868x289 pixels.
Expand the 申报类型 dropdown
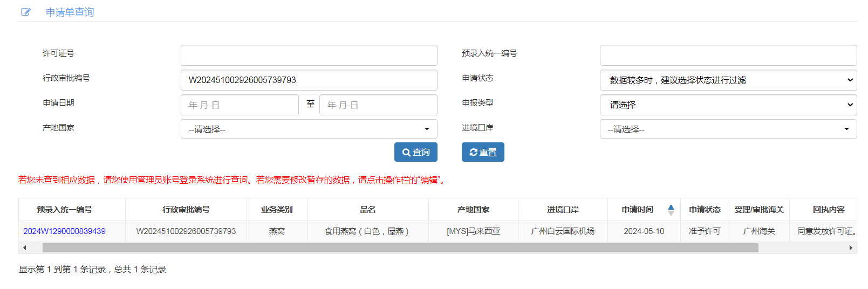coord(728,105)
